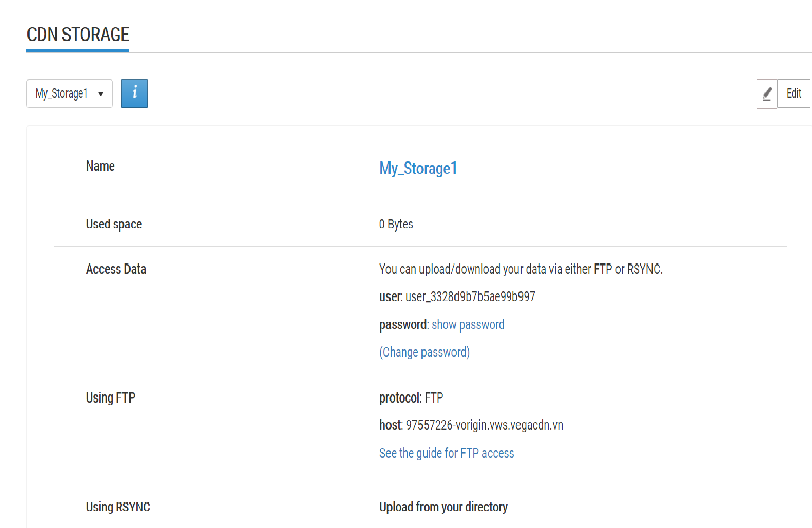Viewport: 812px width, 528px height.
Task: Select the CDN STORAGE tab heading
Action: (78, 35)
